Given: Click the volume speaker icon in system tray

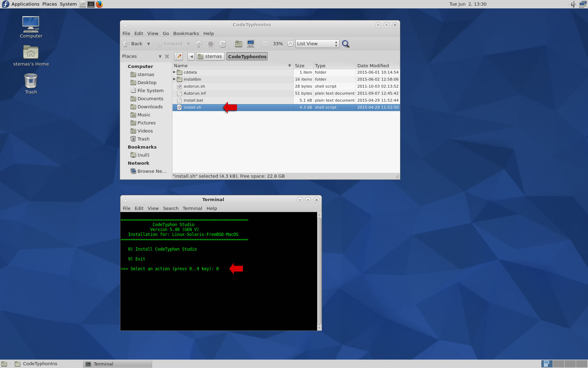Looking at the screenshot, I should click(573, 4).
